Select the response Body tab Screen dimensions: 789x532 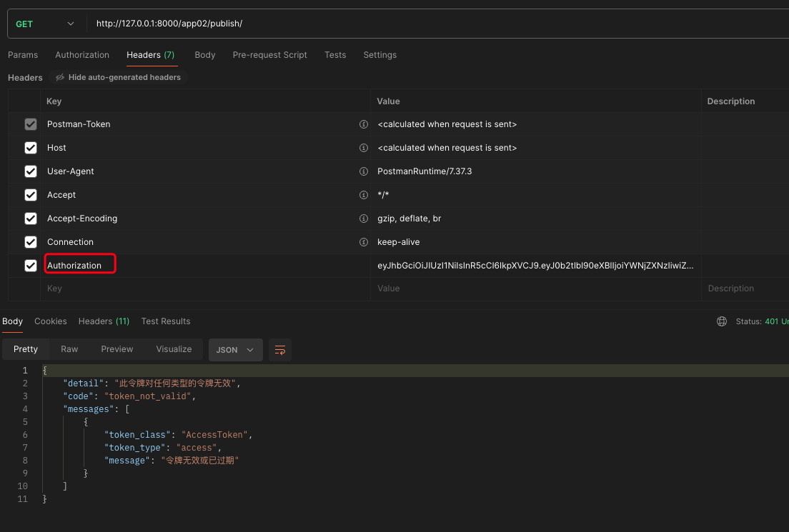click(x=13, y=321)
